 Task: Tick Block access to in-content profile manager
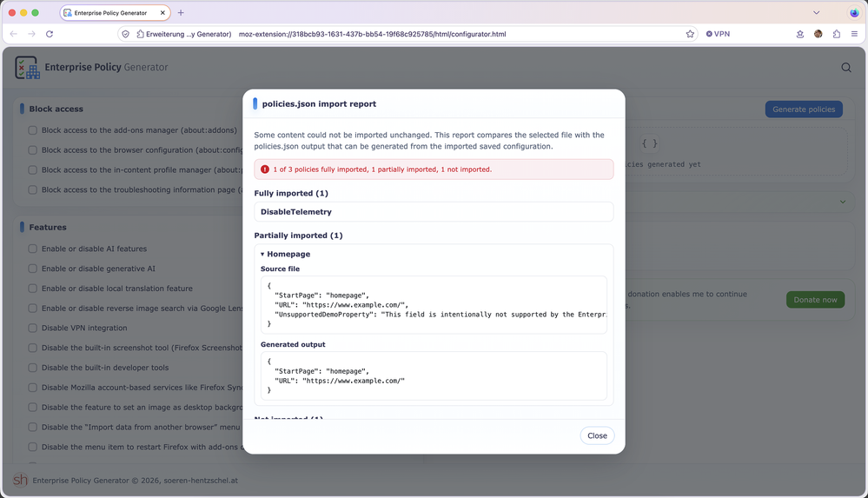coord(33,170)
